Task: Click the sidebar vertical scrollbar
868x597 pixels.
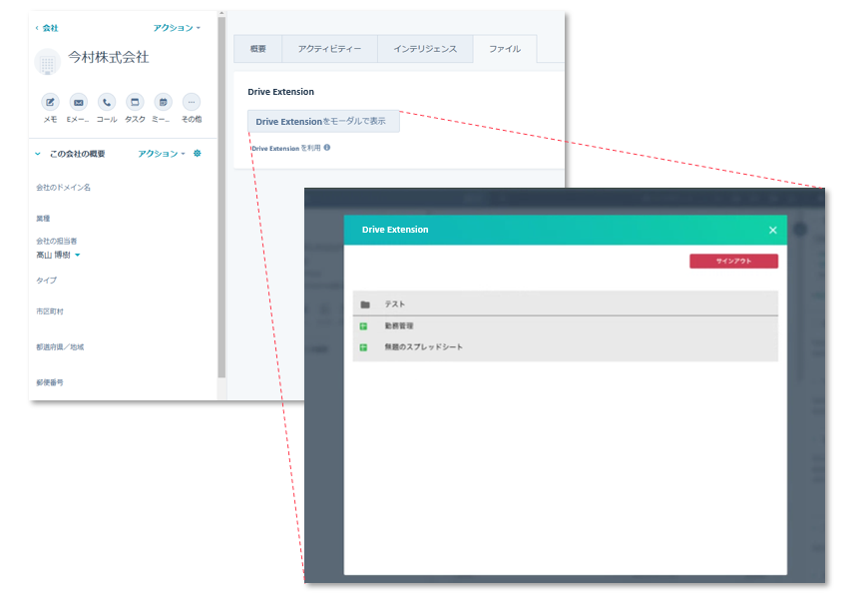Action: (221, 197)
